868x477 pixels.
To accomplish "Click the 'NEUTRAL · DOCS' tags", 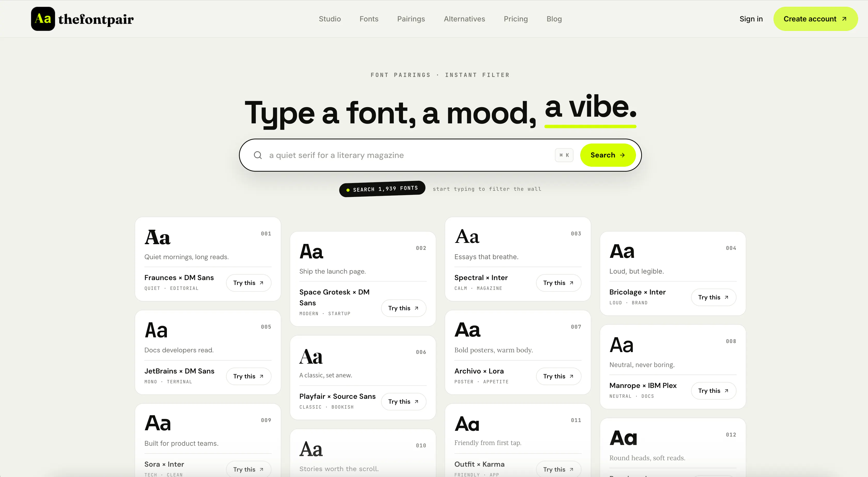I will [631, 396].
